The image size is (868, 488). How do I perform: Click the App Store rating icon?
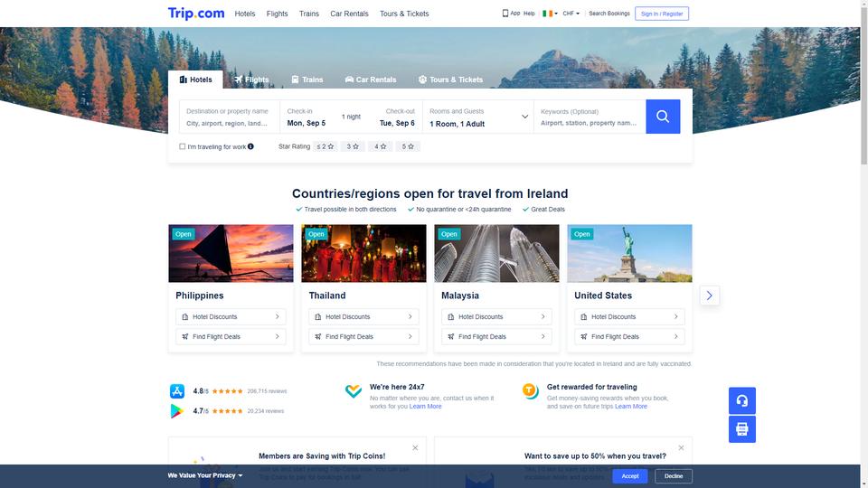[177, 391]
